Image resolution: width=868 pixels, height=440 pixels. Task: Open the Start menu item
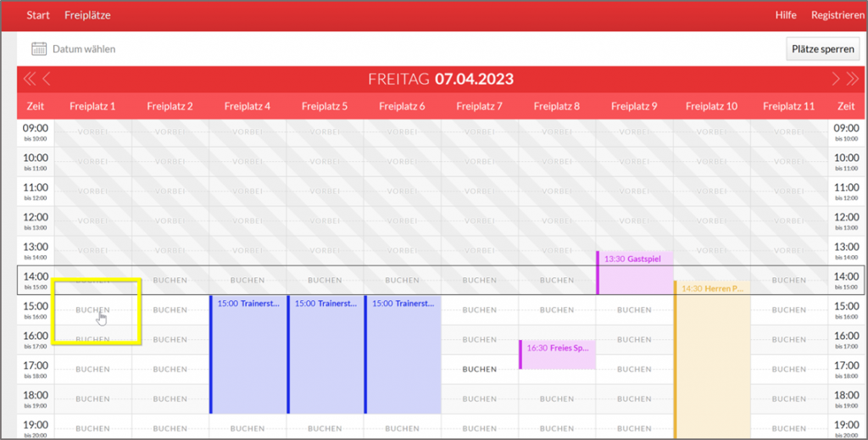click(x=38, y=15)
